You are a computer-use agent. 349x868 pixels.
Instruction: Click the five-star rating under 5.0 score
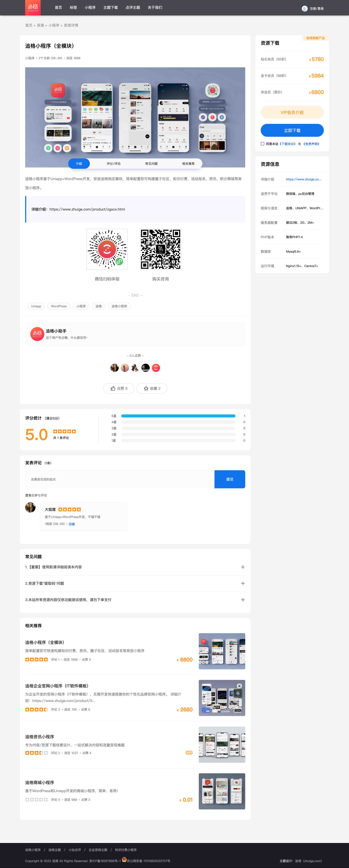click(64, 431)
